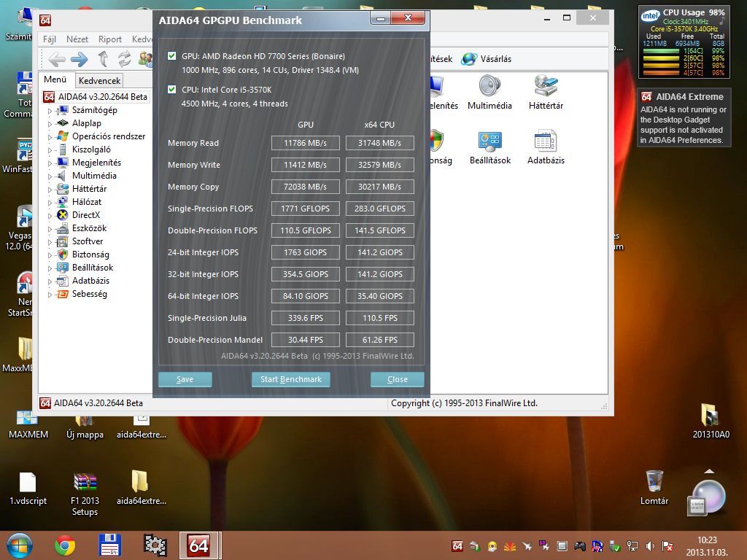Image resolution: width=747 pixels, height=560 pixels.
Task: Toggle the GPU AMD Radeon HD 7700 checkbox
Action: coord(172,55)
